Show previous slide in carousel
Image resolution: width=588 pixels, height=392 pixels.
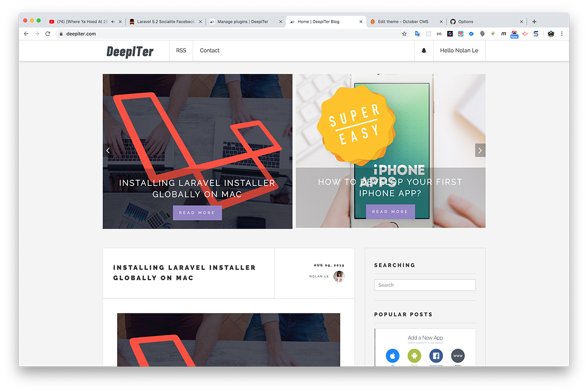click(108, 151)
